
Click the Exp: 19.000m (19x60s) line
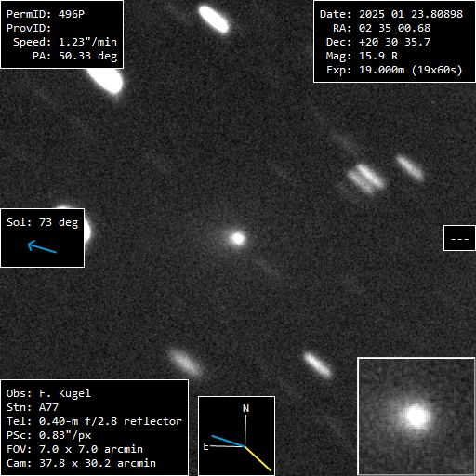click(394, 70)
